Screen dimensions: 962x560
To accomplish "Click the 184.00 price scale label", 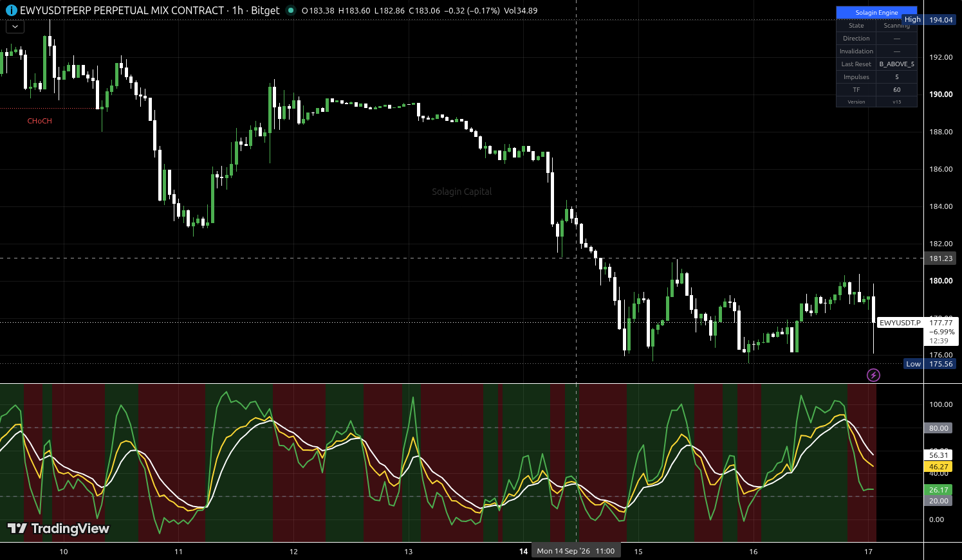I will pyautogui.click(x=941, y=206).
